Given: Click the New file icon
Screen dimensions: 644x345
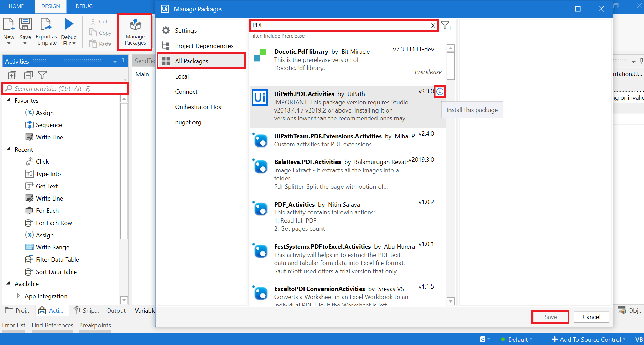Looking at the screenshot, I should [9, 24].
